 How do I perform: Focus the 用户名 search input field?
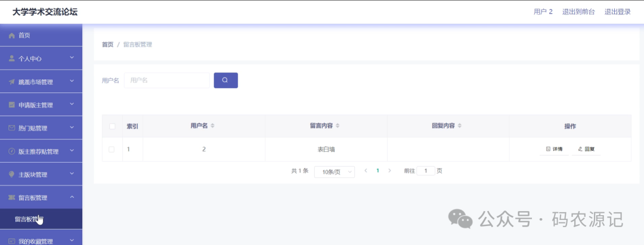click(167, 80)
